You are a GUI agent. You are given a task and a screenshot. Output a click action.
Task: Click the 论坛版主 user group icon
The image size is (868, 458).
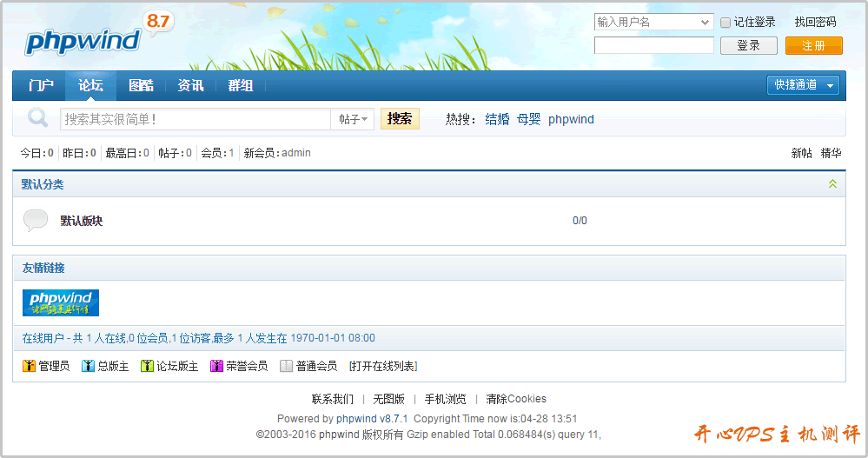pos(147,367)
